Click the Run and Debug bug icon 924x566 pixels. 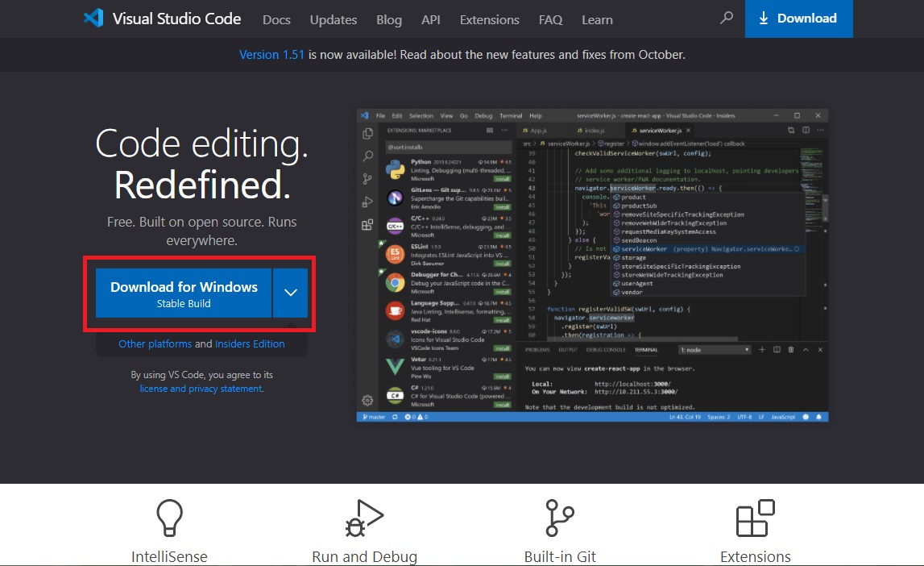click(x=364, y=518)
